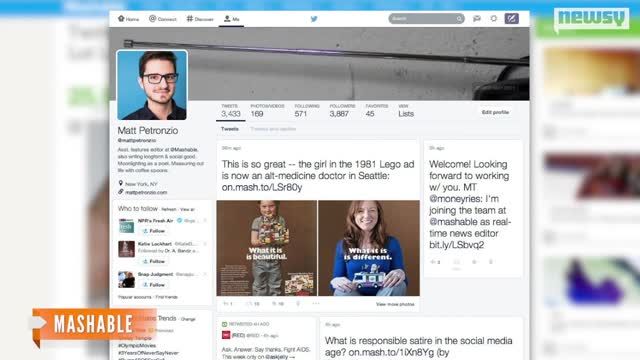Open Katie Lockhart's avatar
Image resolution: width=640 pixels, height=360 pixels.
[126, 249]
